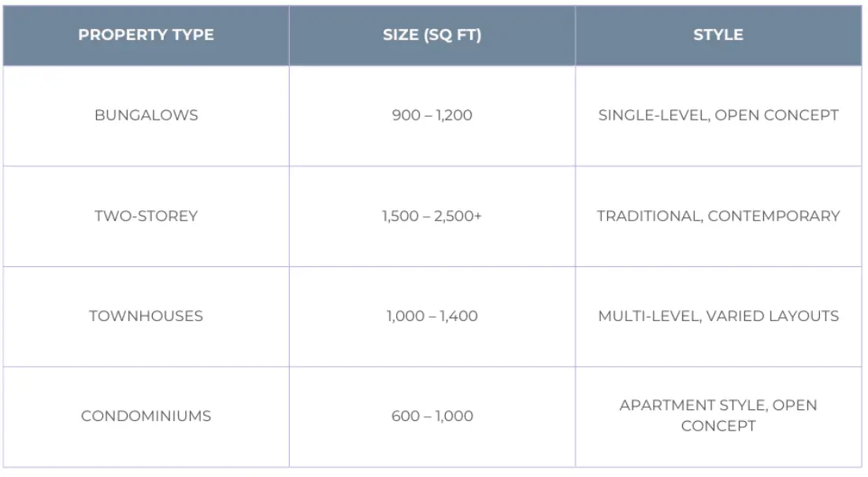Click the CONDOMINIUMS property type cell
The height and width of the screenshot is (477, 868).
[x=146, y=416]
